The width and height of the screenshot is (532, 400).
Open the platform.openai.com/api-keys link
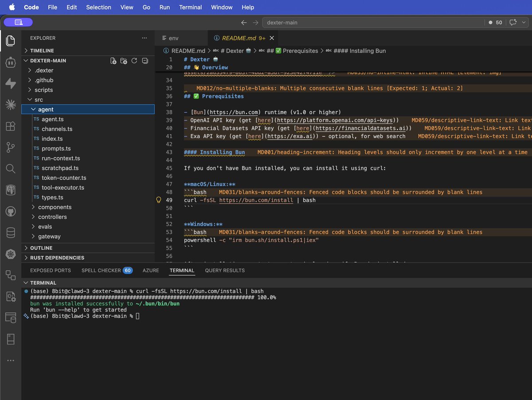336,120
